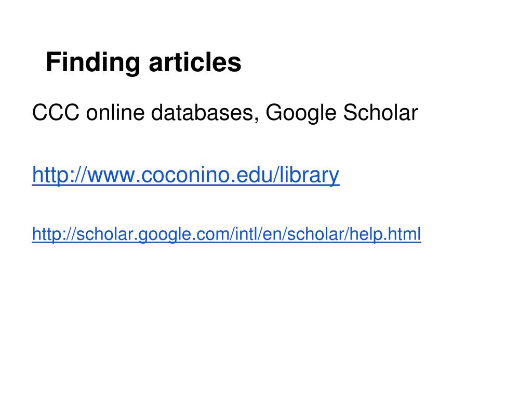
Task: Click the 'intl/en' segment of the scholar link
Action: [259, 234]
